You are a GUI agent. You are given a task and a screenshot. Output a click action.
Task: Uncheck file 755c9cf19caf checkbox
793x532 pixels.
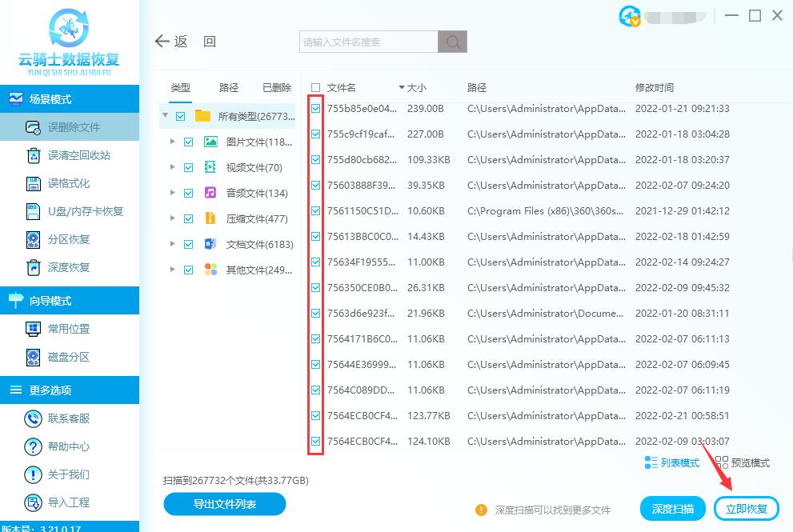coord(315,134)
